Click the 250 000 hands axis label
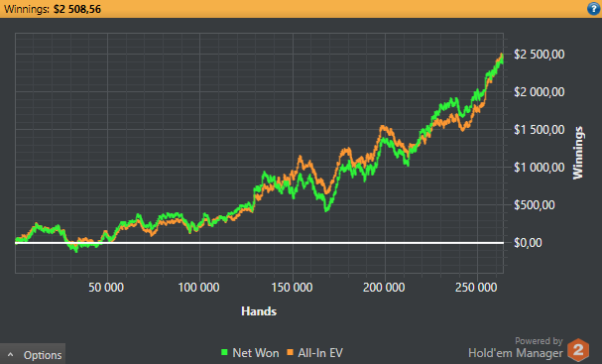 click(476, 288)
